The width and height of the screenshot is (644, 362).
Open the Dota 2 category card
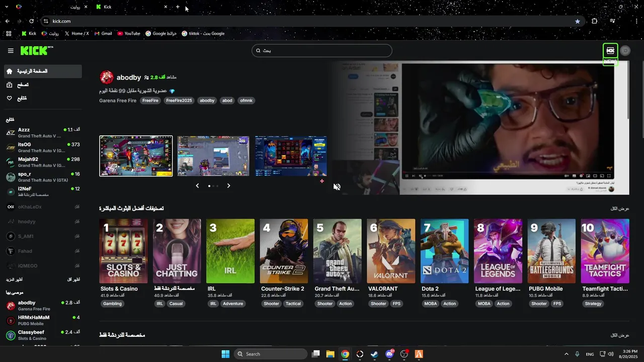[445, 251]
